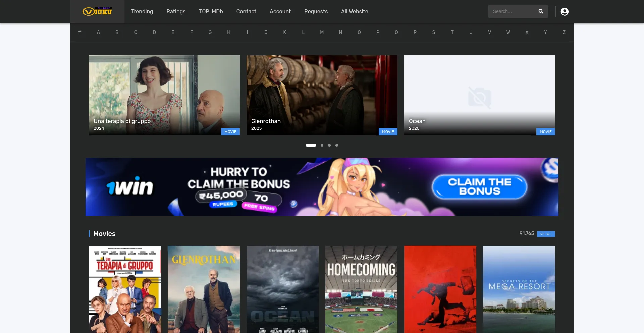644x333 pixels.
Task: Click the MOVIE badge on Ocean slide
Action: 546,132
